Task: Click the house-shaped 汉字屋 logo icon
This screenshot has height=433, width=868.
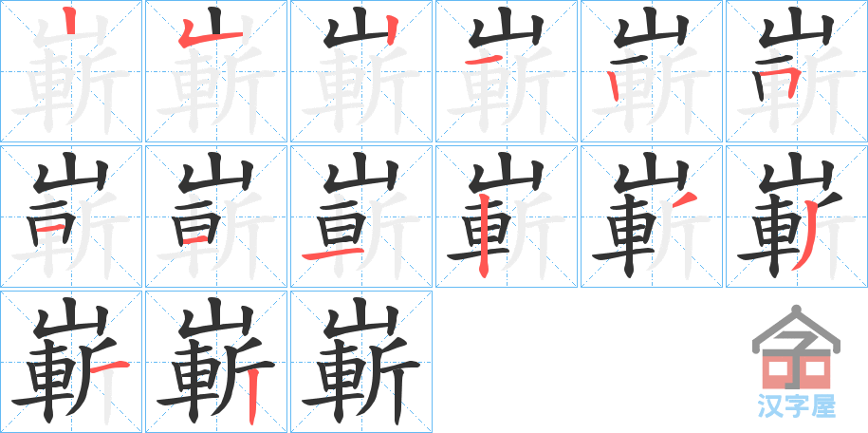Action: click(x=796, y=347)
